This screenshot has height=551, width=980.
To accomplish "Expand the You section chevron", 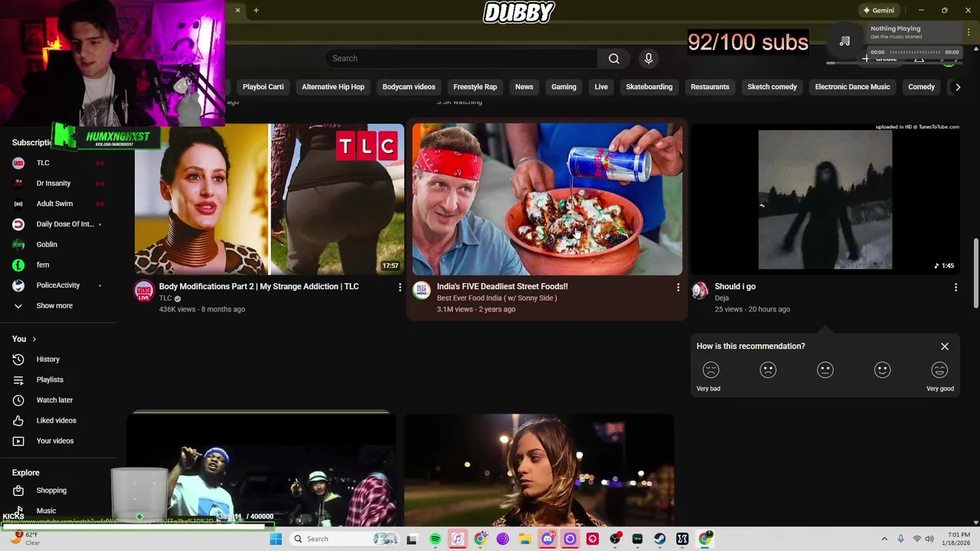I will (34, 339).
